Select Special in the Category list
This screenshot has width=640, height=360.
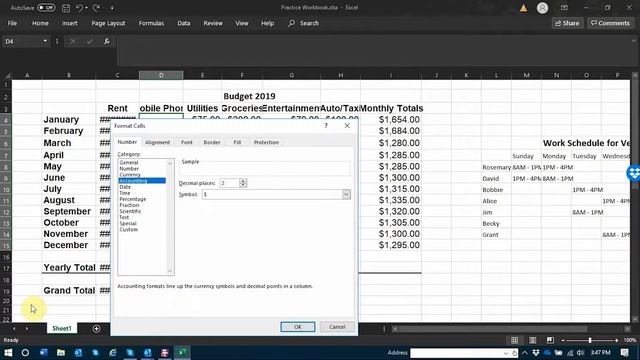[128, 224]
